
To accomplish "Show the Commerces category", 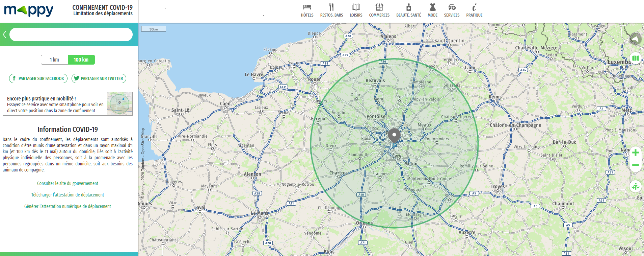I will (x=379, y=10).
